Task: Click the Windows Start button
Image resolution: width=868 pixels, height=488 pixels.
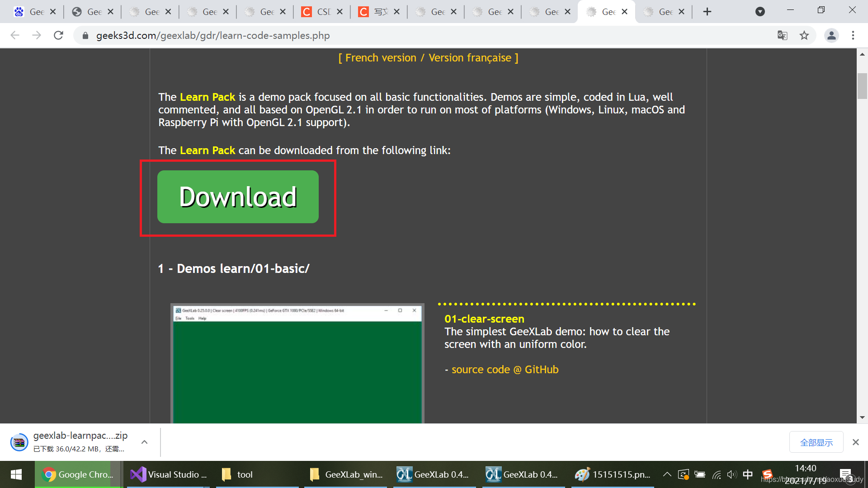Action: point(16,474)
